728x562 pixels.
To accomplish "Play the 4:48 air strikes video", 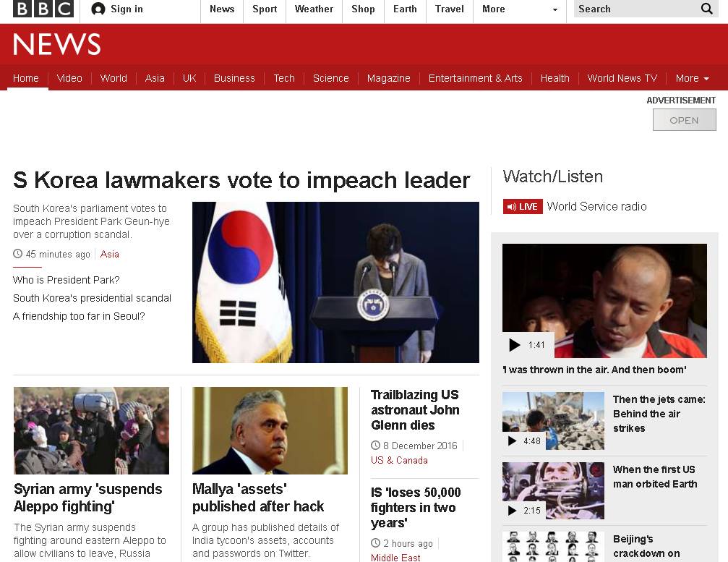I will click(512, 440).
